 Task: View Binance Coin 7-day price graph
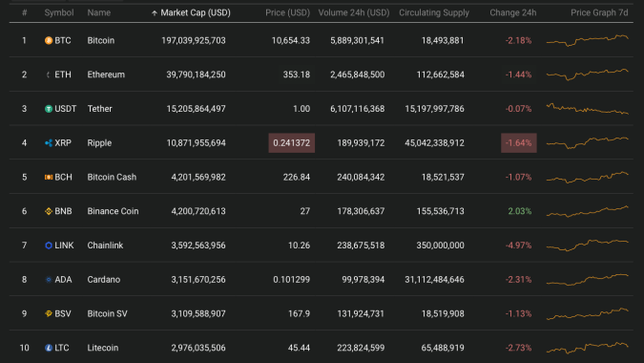[x=588, y=211]
